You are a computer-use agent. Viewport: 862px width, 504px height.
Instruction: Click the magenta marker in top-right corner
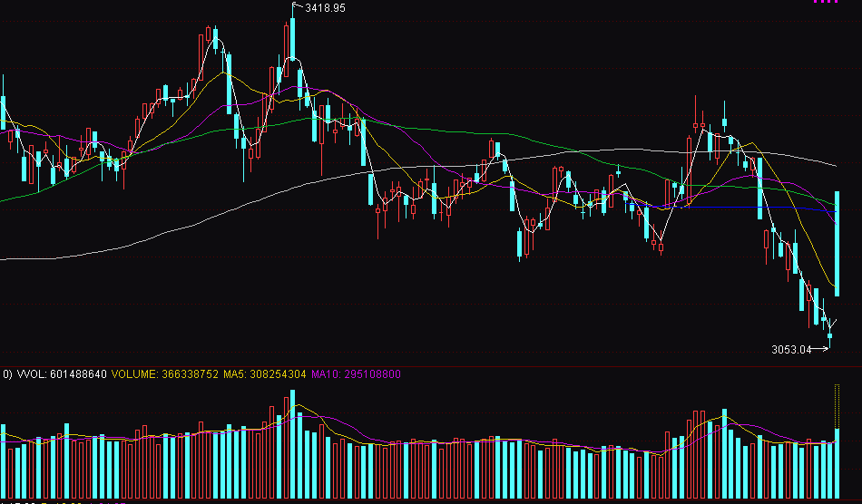click(826, 2)
